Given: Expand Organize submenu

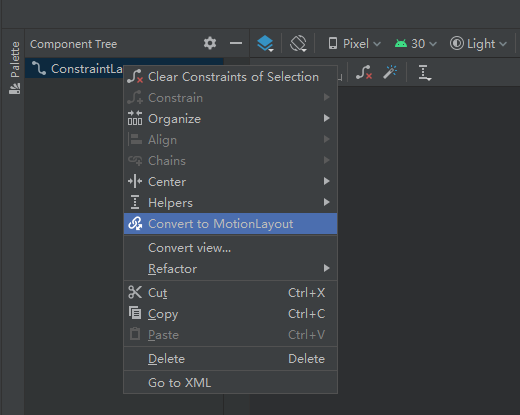Looking at the screenshot, I should (x=230, y=119).
